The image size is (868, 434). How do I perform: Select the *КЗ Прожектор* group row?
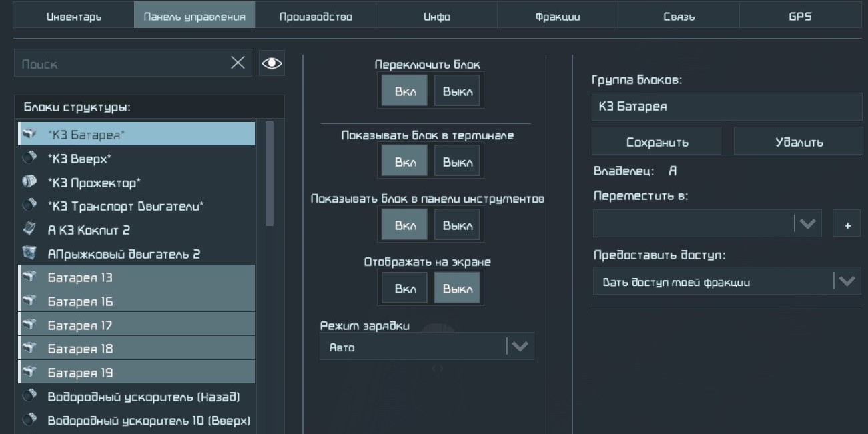[137, 182]
